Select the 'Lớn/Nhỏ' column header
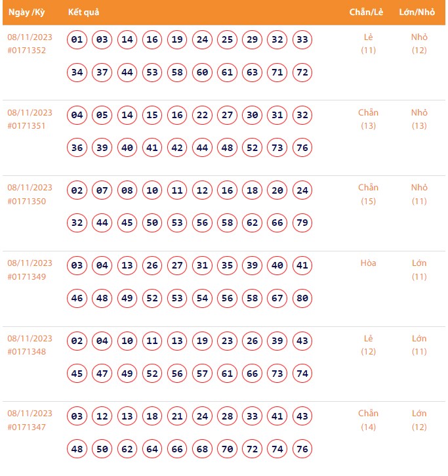Screen dimensions: 448x476 417,12
